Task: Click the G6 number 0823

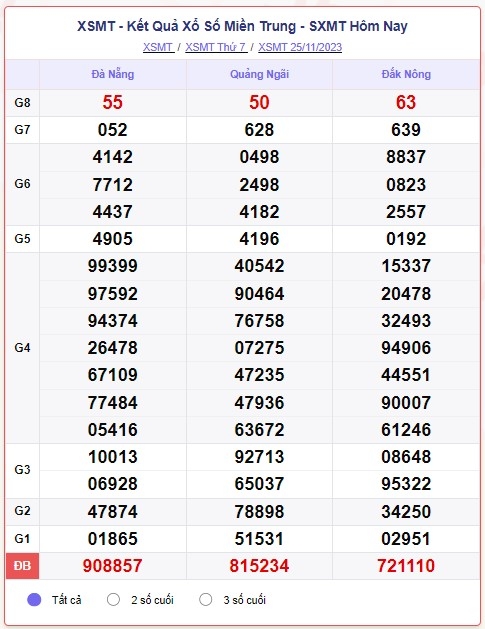Action: (x=406, y=185)
